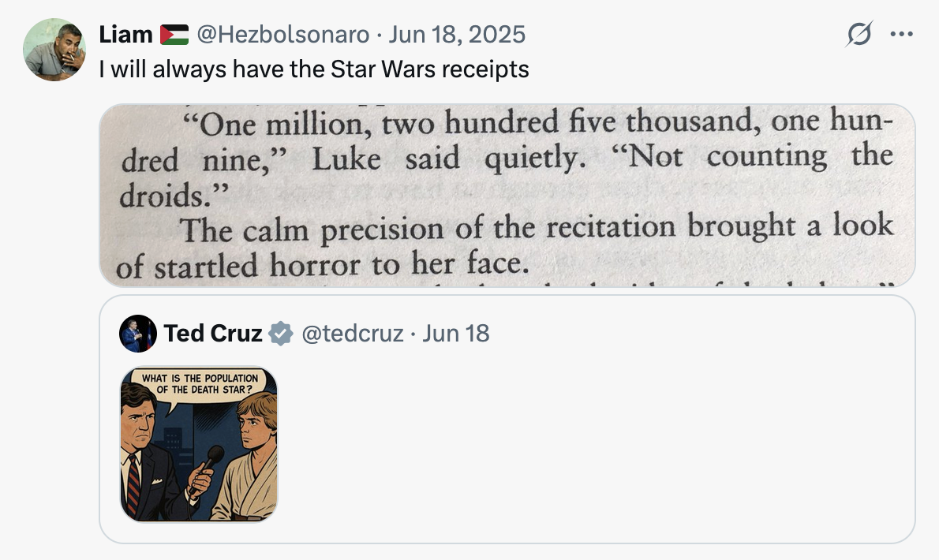Open Liam's profile avatar

(x=54, y=50)
